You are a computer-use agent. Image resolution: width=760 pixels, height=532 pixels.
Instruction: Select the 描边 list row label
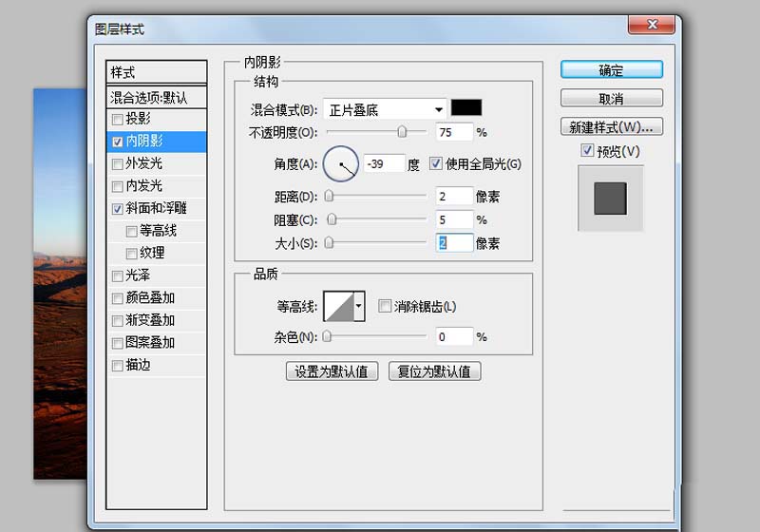pyautogui.click(x=138, y=365)
